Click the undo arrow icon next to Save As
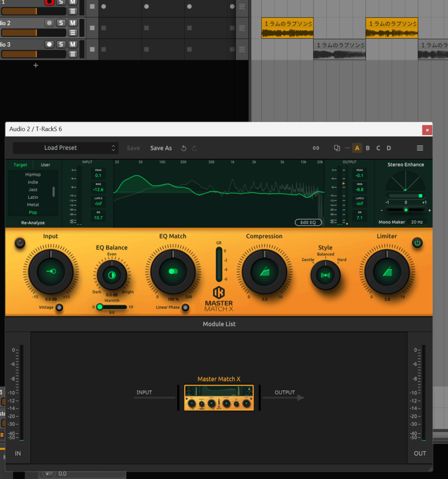This screenshot has height=479, width=448. click(184, 148)
